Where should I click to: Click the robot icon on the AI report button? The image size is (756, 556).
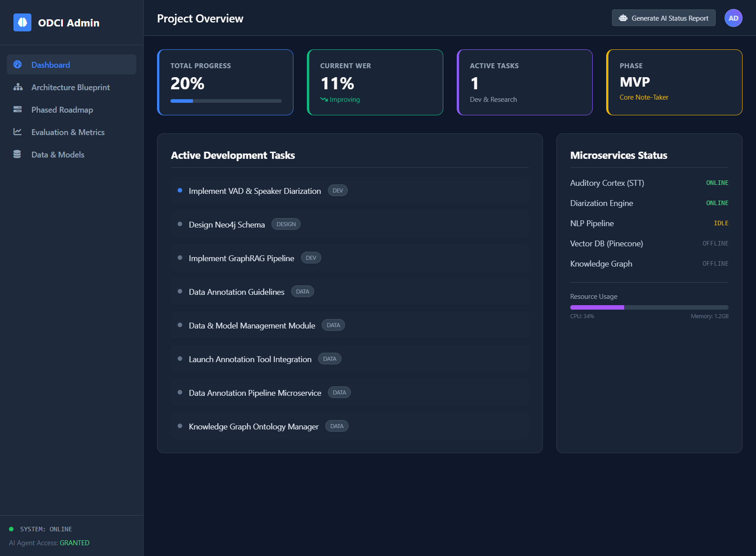coord(623,18)
